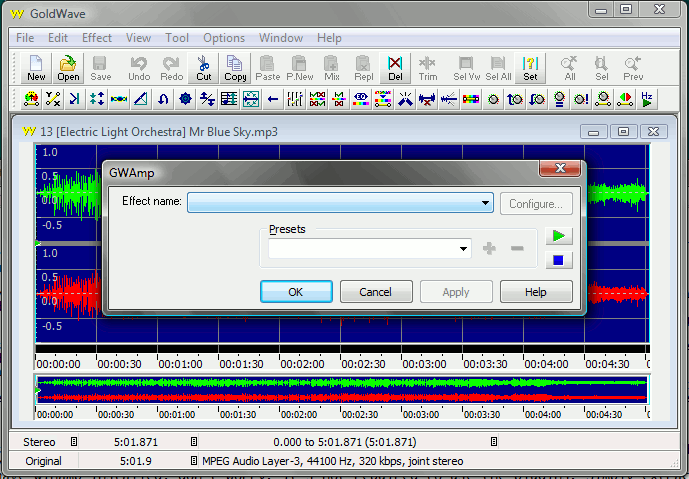The width and height of the screenshot is (689, 479).
Task: Click the Paste clipboard icon
Action: [267, 68]
